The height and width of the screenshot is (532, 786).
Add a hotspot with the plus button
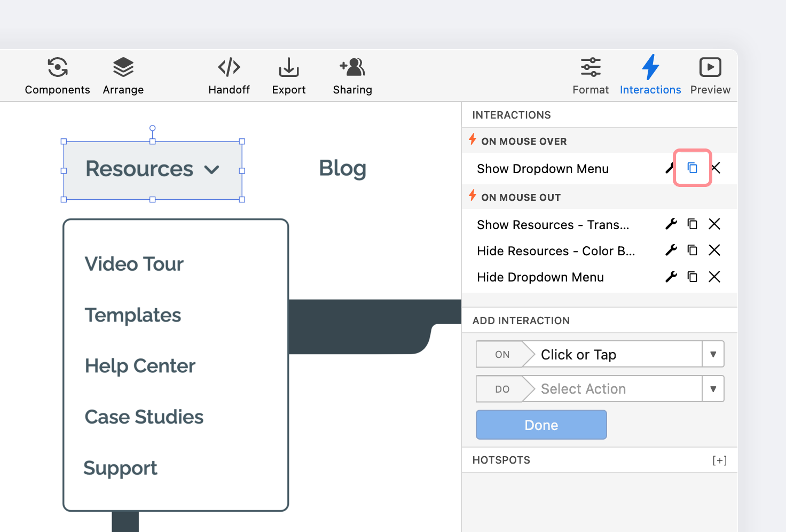click(x=719, y=460)
